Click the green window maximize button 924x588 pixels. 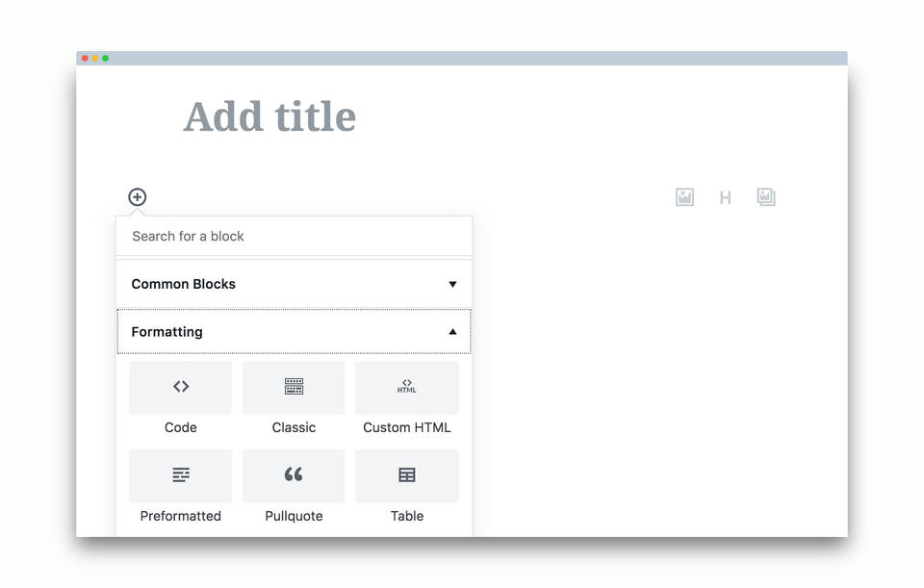[x=105, y=59]
